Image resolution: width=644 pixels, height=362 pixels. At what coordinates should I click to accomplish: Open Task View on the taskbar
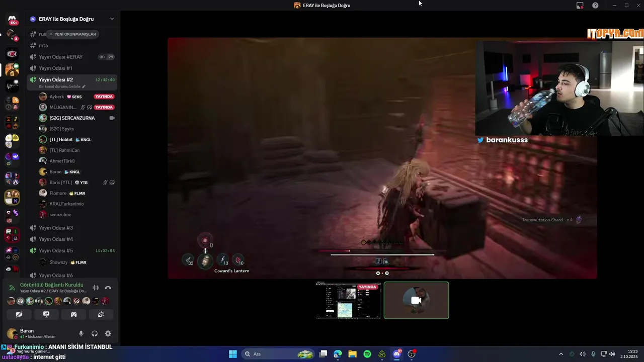(x=324, y=354)
